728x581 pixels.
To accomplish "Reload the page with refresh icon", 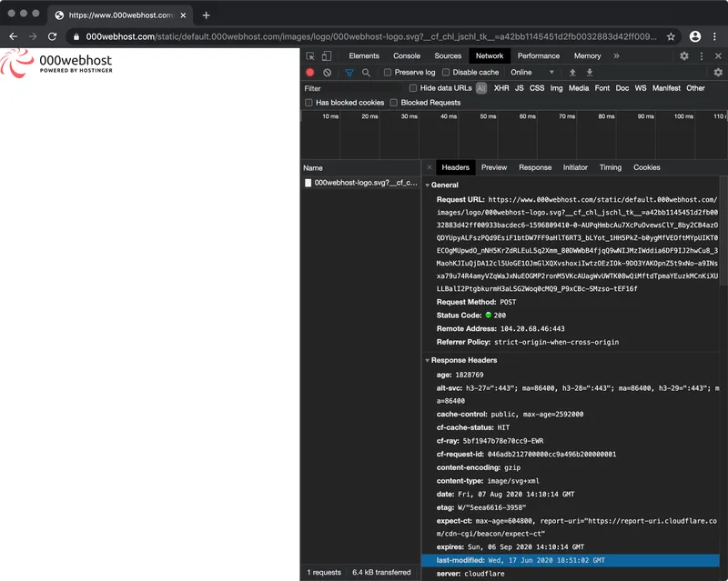I will coord(53,36).
